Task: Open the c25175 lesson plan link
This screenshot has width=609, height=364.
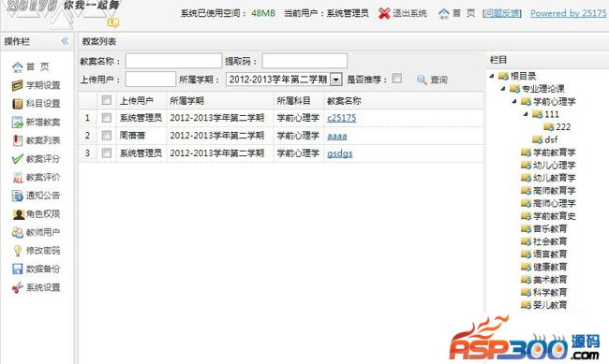Action: tap(341, 118)
